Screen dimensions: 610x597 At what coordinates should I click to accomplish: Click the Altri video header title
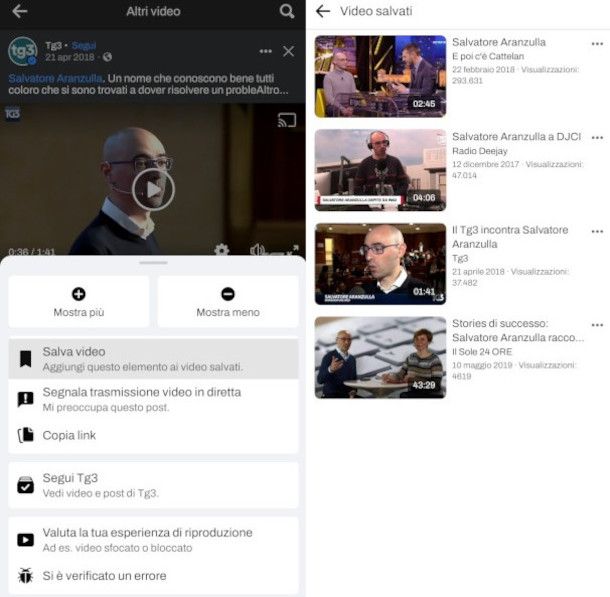153,11
